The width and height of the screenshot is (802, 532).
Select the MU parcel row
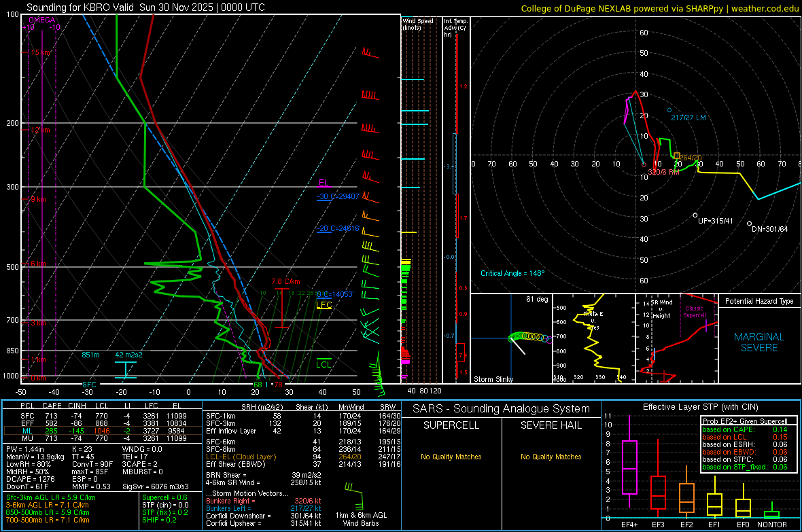[x=103, y=438]
